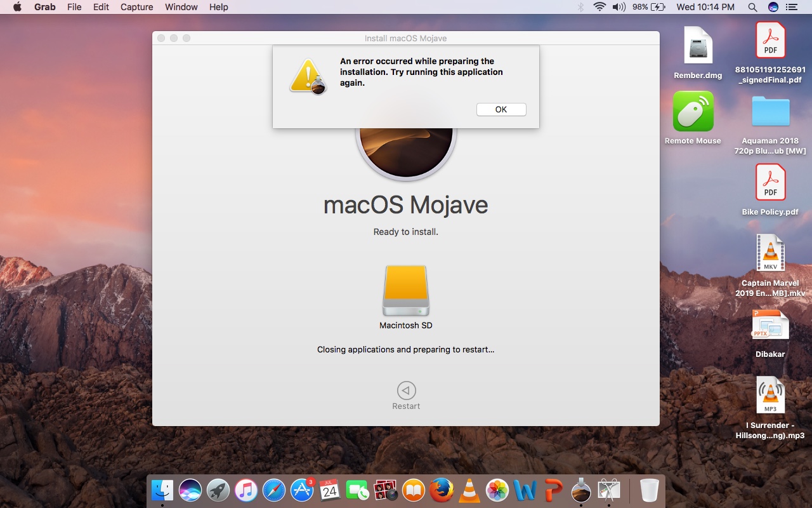Screen dimensions: 812x508
Task: Open VLC media player in the Dock
Action: click(x=469, y=490)
